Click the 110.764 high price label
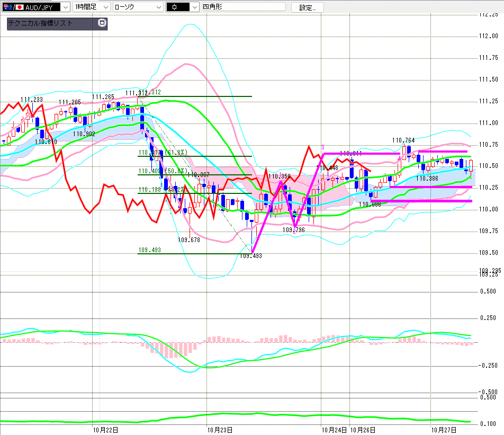Screen dimensions: 504x435 pos(403,140)
